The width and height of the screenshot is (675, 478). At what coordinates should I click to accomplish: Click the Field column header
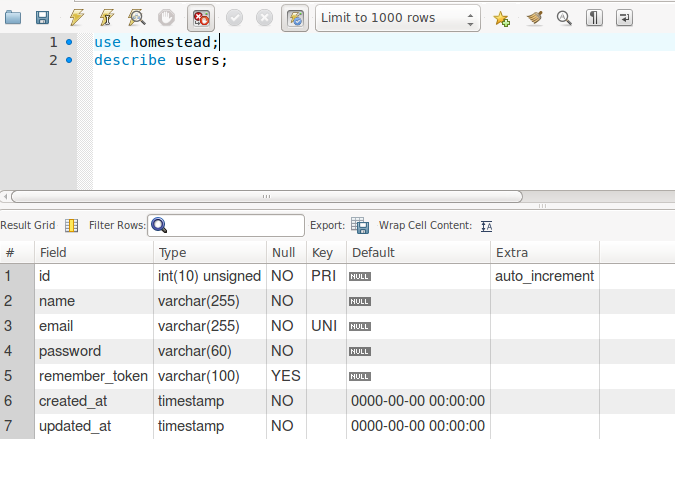(x=94, y=253)
